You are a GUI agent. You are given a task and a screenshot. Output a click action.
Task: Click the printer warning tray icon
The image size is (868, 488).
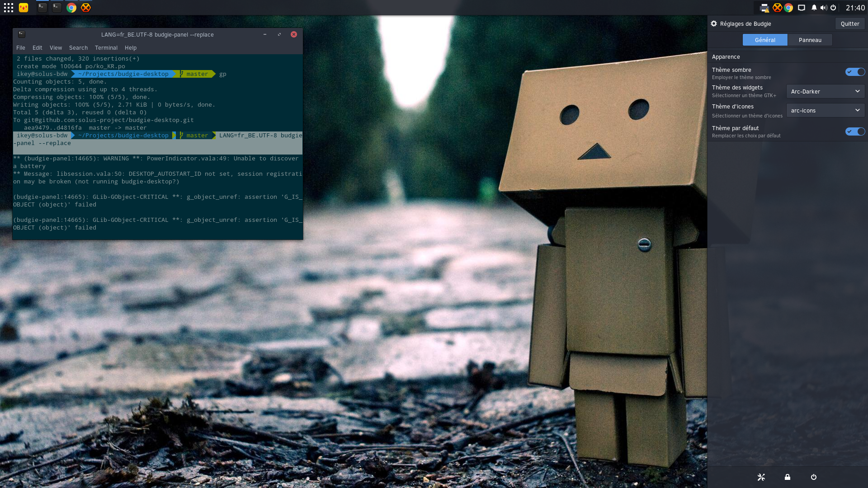[x=764, y=8]
